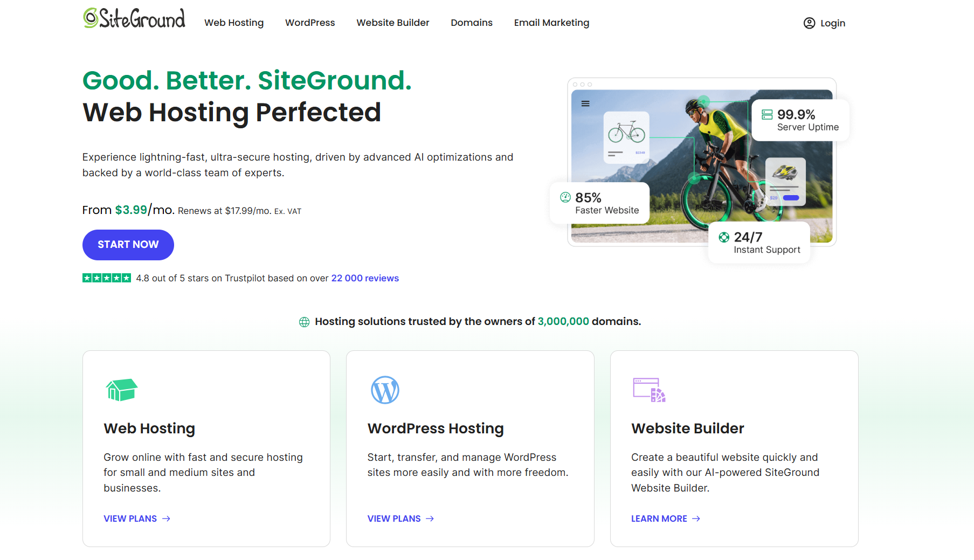Image resolution: width=974 pixels, height=560 pixels.
Task: Open the Domains menu
Action: [471, 23]
